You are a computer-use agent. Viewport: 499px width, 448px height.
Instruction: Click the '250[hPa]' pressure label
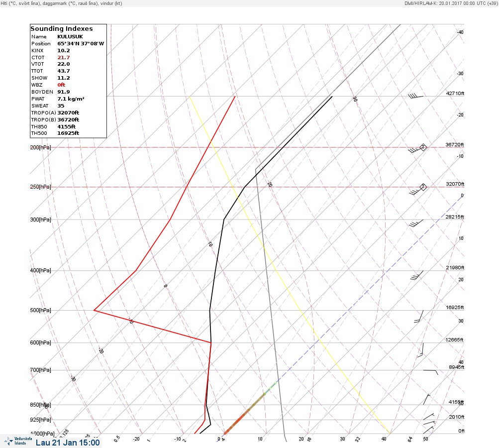click(x=40, y=187)
